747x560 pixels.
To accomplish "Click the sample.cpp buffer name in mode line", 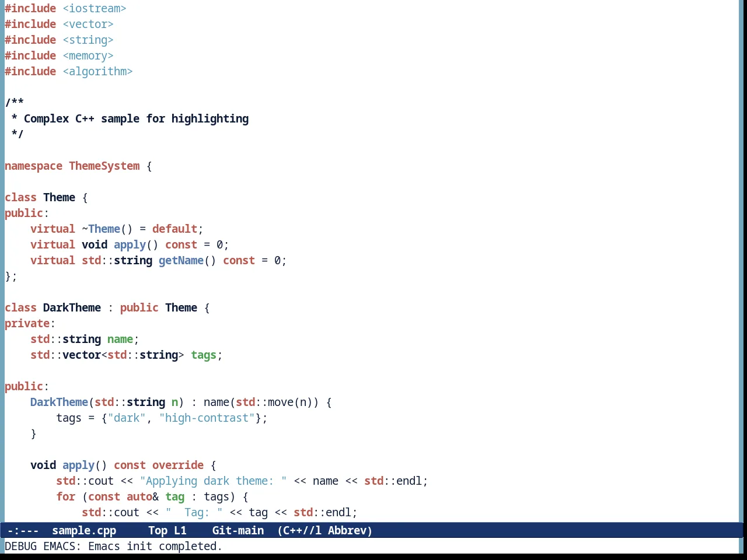I will 84,530.
